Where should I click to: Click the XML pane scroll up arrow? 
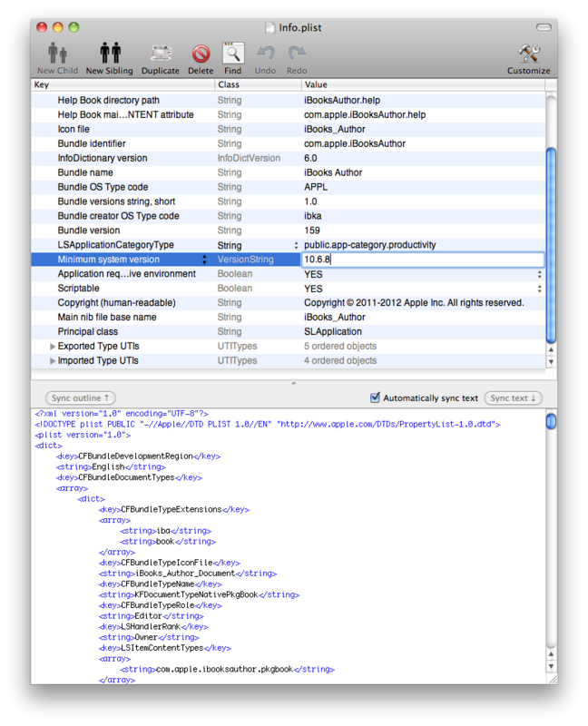(x=551, y=654)
